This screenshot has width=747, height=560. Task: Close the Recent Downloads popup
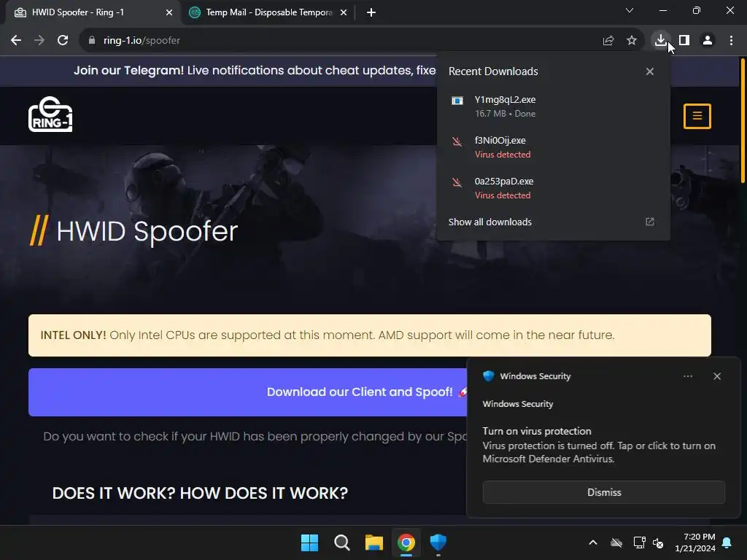click(650, 71)
